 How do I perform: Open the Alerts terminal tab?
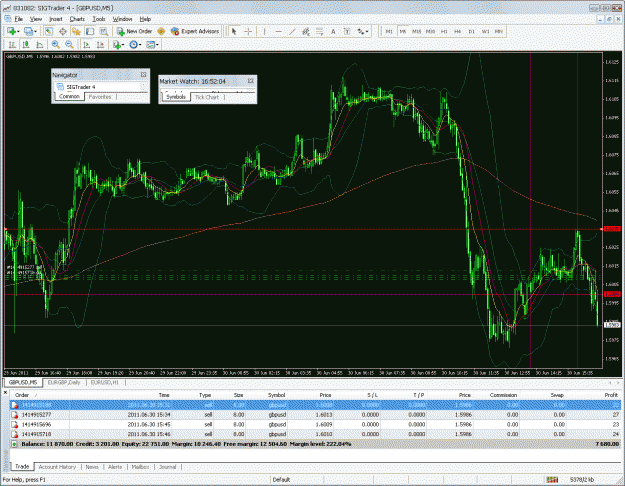click(x=115, y=467)
